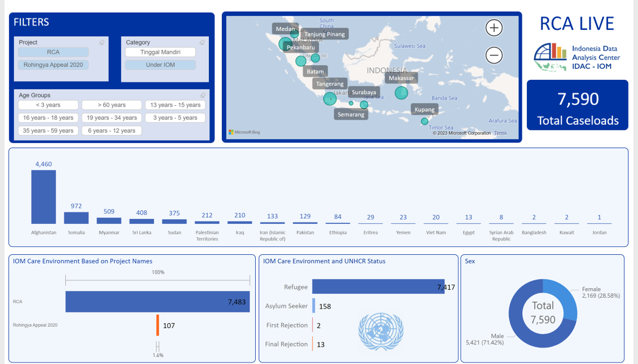Select the Makassar bubble on map
This screenshot has width=638, height=364.
401,93
